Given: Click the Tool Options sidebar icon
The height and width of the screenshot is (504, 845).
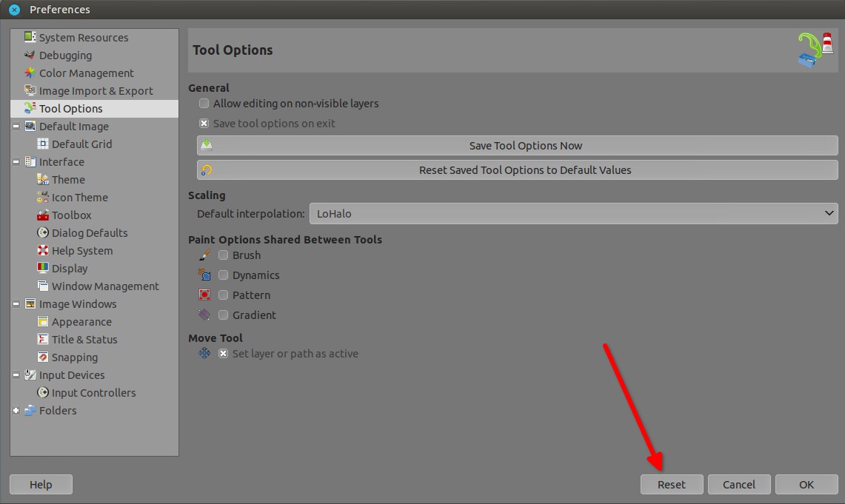Looking at the screenshot, I should (x=30, y=108).
